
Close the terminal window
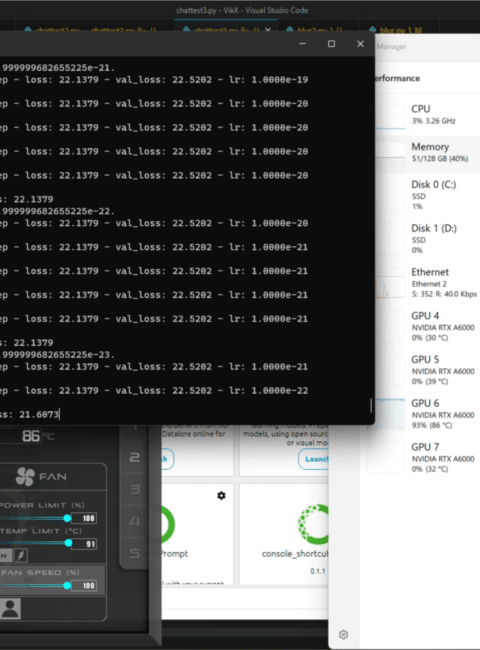point(360,44)
